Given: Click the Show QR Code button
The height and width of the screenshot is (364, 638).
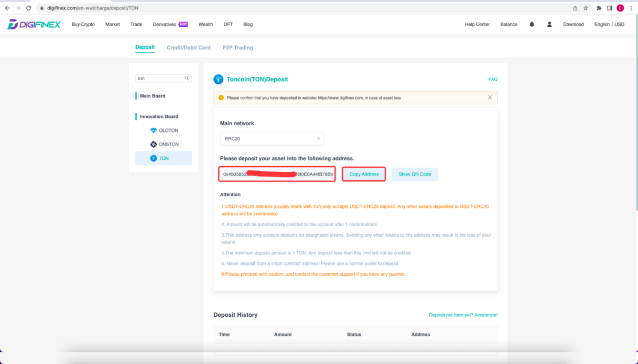Looking at the screenshot, I should [x=415, y=174].
